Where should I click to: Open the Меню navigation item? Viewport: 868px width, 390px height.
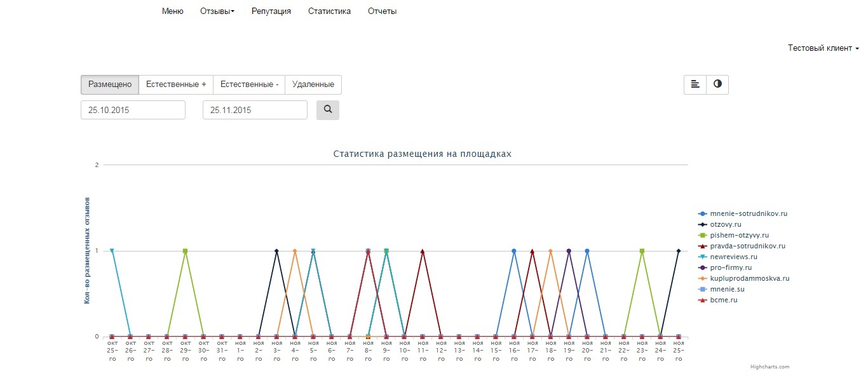[x=173, y=11]
